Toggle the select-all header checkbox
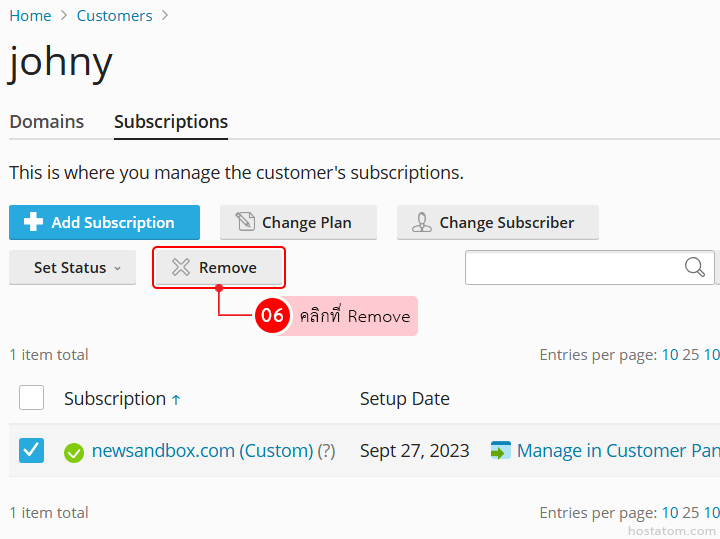This screenshot has width=720, height=539. pos(31,398)
